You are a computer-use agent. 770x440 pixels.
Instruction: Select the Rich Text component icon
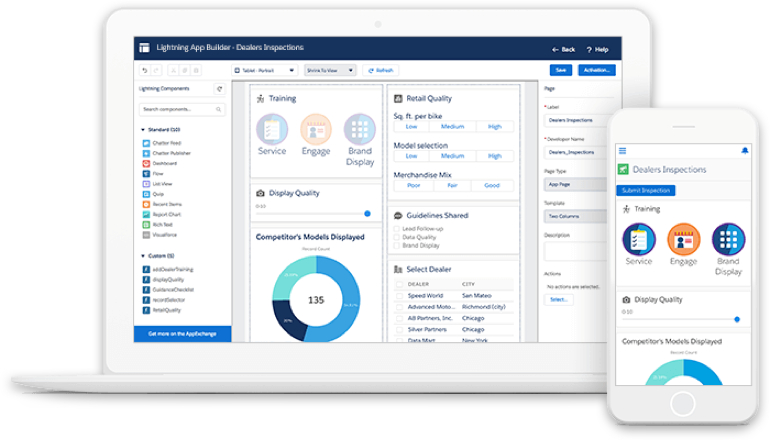click(146, 224)
